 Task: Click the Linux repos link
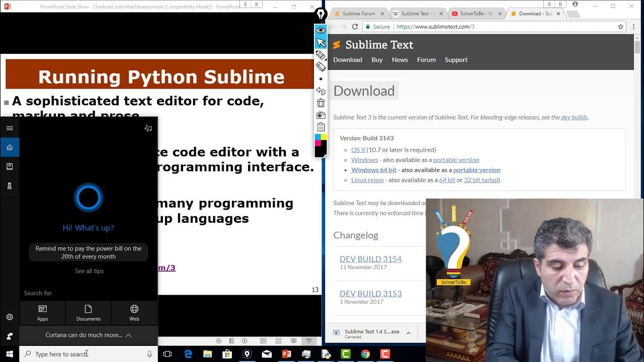(x=367, y=180)
